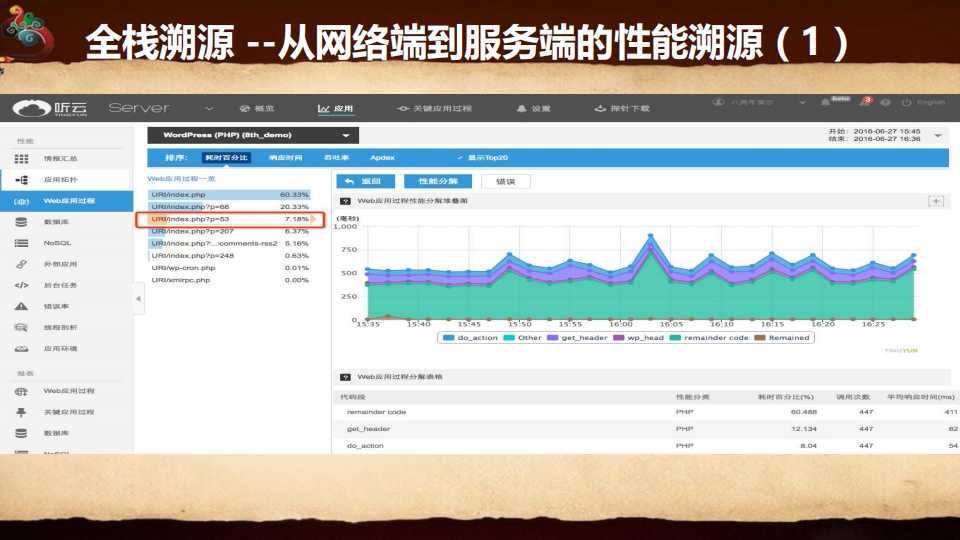This screenshot has height=540, width=960.
Task: Select the comments-rss2 URI row
Action: (230, 244)
